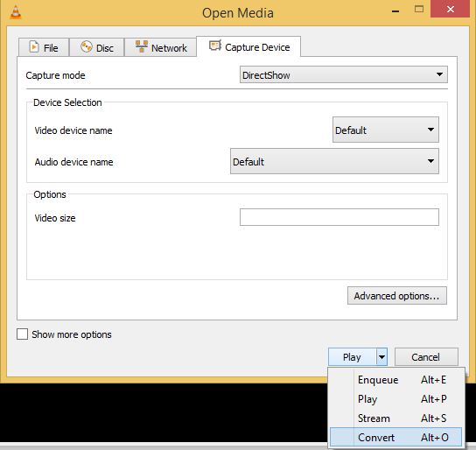Click the main Play button
Screen dimensions: 476x450
(352, 357)
